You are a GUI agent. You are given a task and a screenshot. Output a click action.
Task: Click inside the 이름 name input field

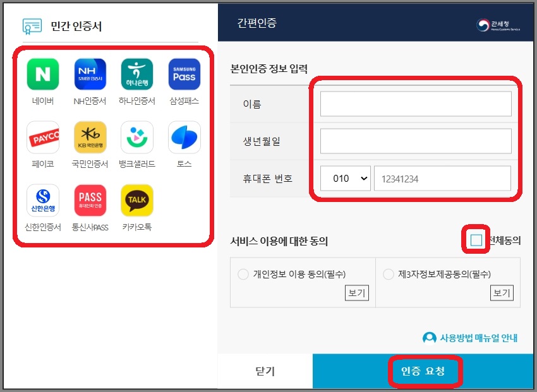click(x=415, y=104)
